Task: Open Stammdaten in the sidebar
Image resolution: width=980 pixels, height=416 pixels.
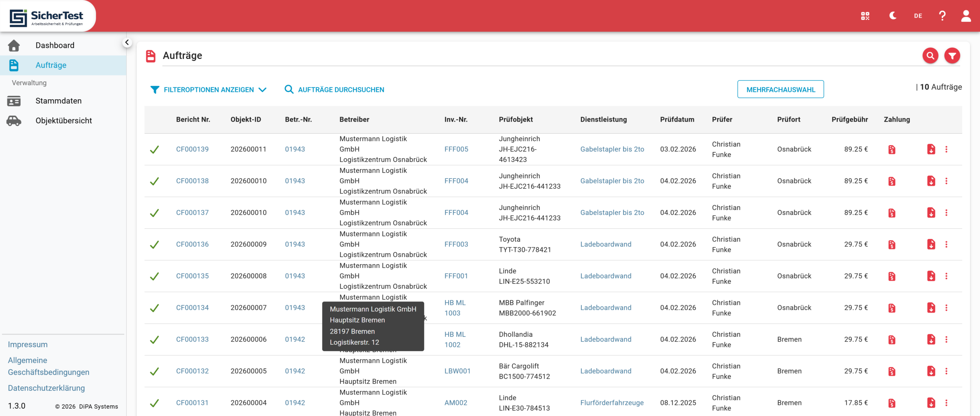Action: click(59, 101)
